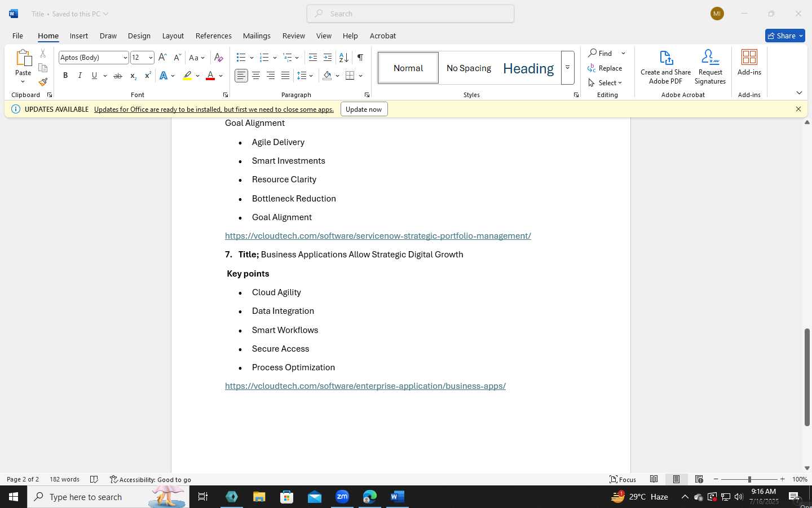Click the proofing spell-check status icon
The height and width of the screenshot is (508, 812).
[x=94, y=479]
